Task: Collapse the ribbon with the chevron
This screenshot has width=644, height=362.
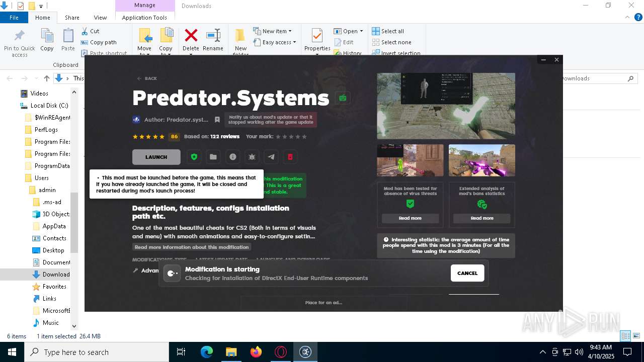Action: click(627, 17)
